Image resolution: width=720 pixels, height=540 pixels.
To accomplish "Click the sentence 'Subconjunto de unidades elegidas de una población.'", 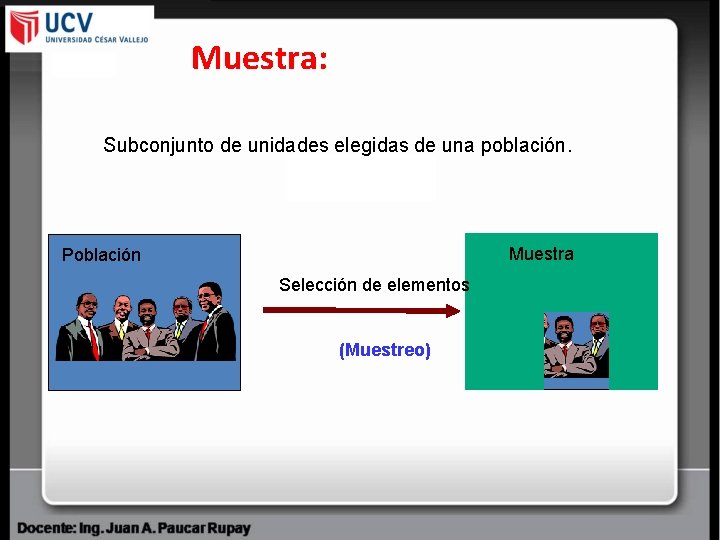I will [338, 145].
